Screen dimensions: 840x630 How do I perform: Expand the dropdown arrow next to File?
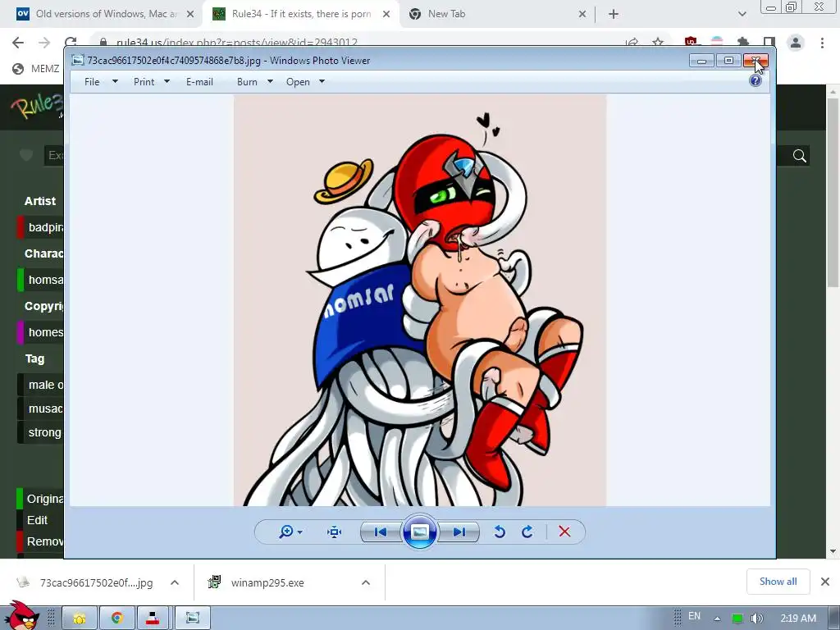115,81
